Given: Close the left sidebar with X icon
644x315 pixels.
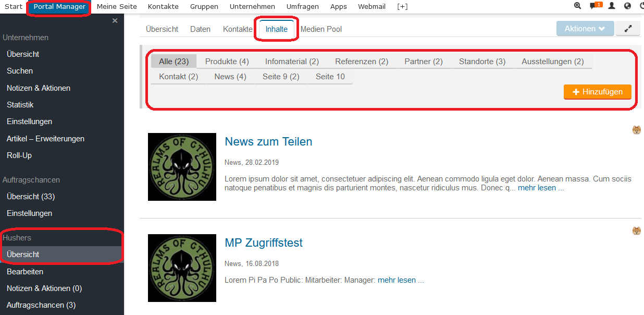Looking at the screenshot, I should pyautogui.click(x=115, y=21).
